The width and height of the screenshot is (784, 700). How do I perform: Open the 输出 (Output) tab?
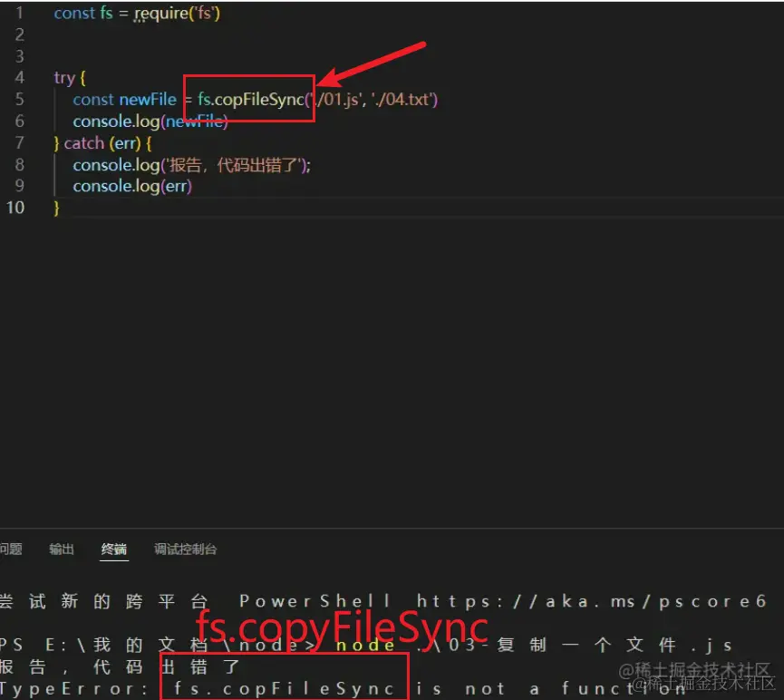click(60, 549)
